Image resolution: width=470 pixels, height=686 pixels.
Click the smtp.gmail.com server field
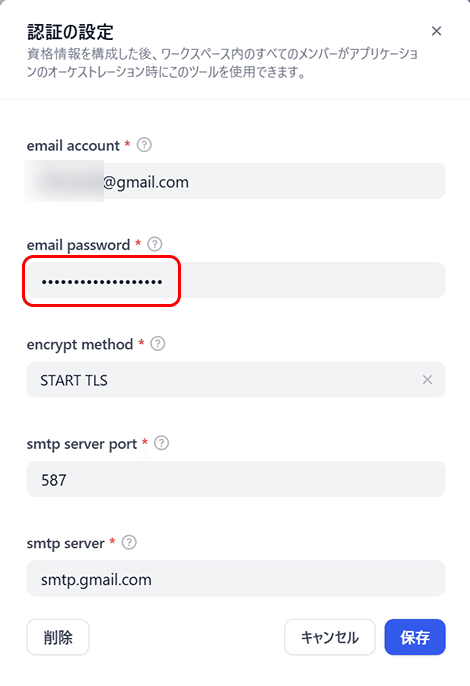point(236,578)
